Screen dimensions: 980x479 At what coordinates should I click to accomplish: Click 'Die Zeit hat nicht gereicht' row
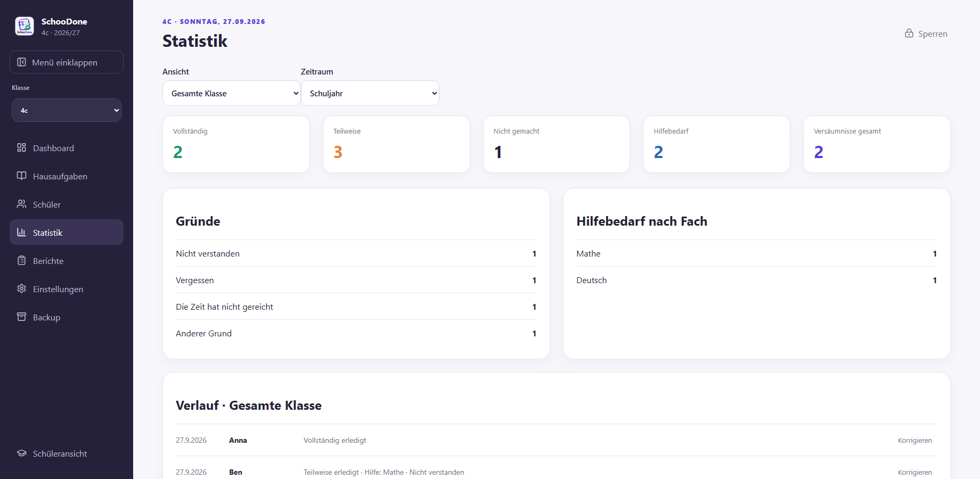pos(356,307)
